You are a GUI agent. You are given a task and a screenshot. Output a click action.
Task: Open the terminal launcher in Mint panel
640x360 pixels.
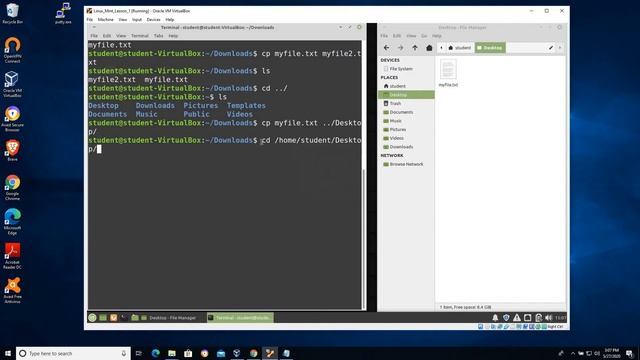(124, 318)
